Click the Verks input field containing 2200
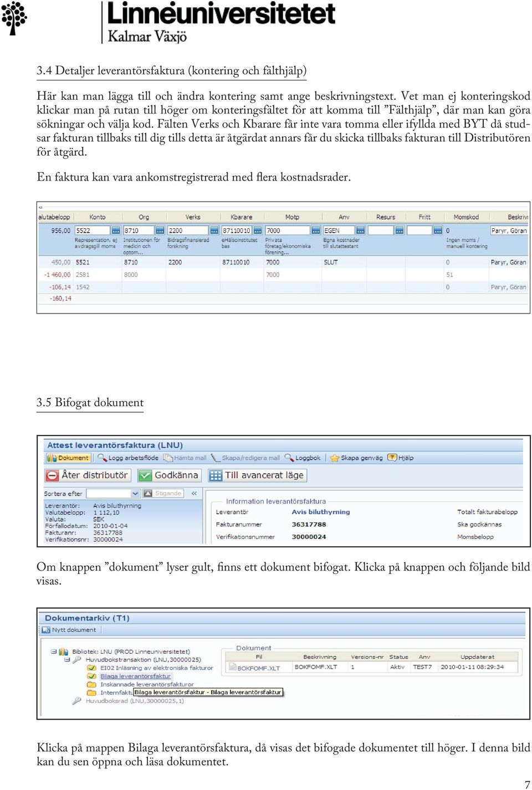This screenshot has width=532, height=790. 188,230
